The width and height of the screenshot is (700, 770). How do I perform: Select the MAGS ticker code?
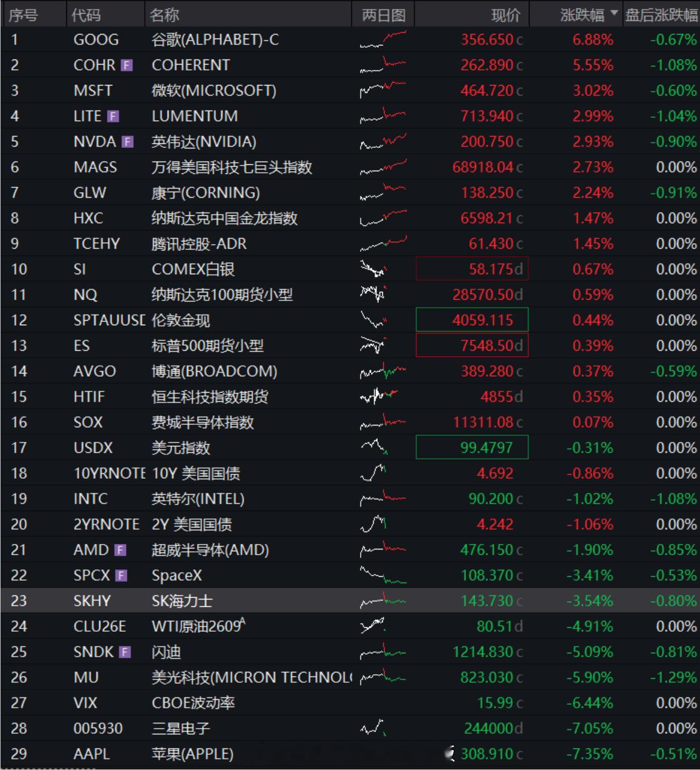click(x=95, y=167)
